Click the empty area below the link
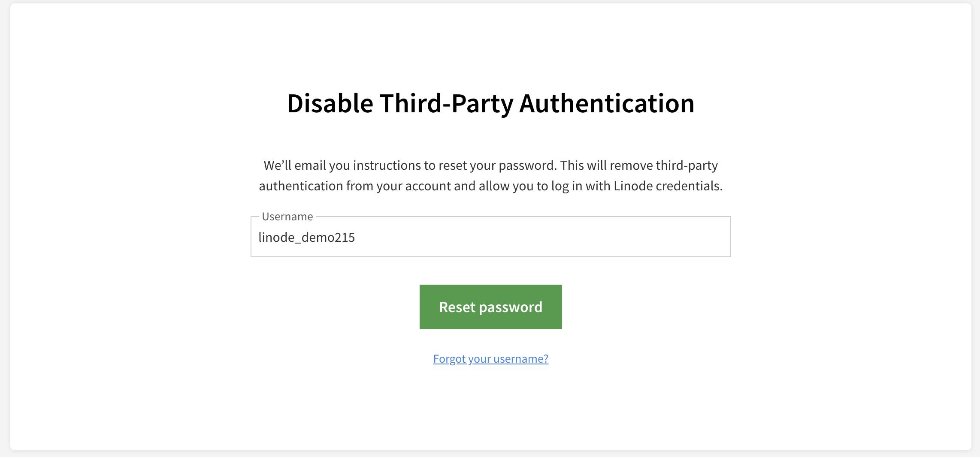980x457 pixels. point(490,407)
